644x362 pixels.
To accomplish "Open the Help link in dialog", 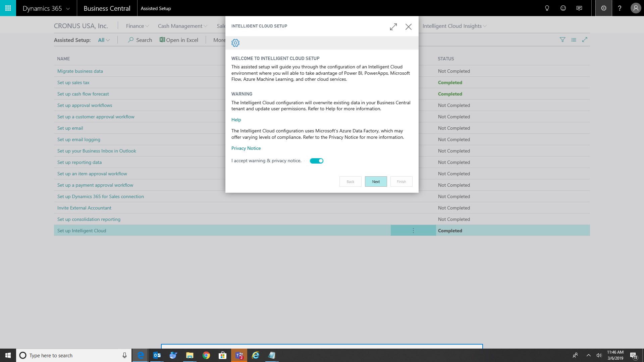I will click(236, 120).
